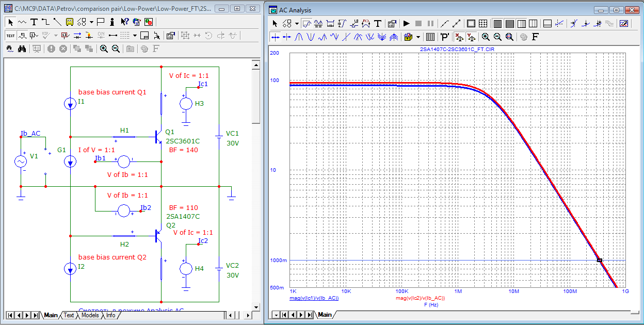This screenshot has width=644, height=325.
Task: Zoom out on the AC Analysis plot
Action: click(x=497, y=37)
